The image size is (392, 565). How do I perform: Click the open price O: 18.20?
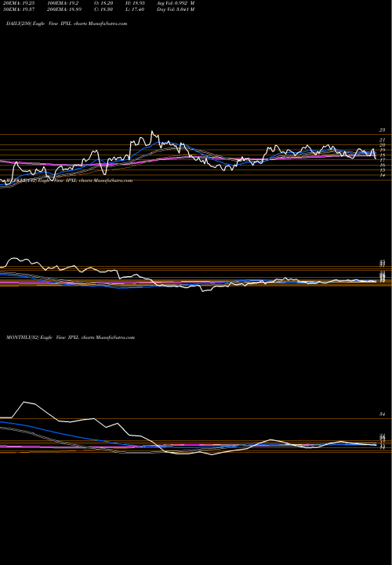pos(103,3)
